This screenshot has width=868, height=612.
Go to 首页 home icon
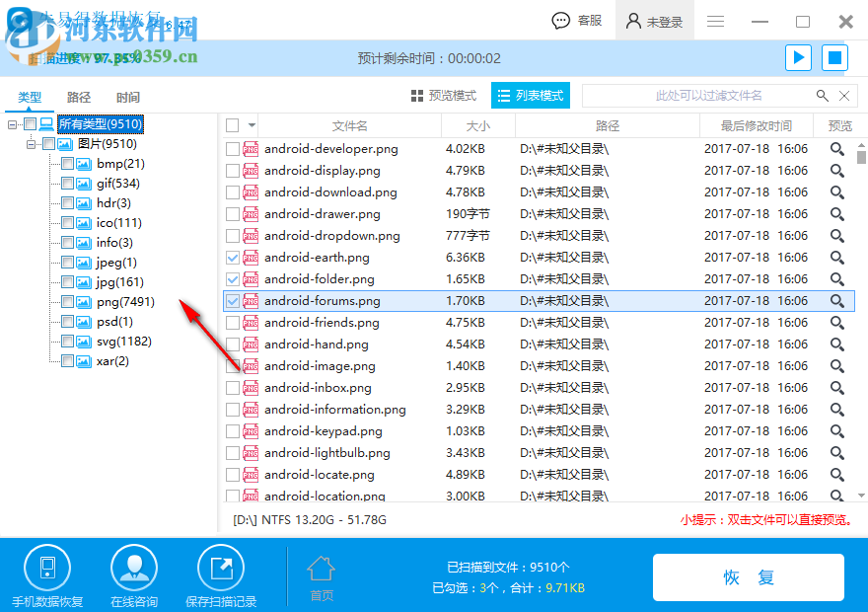pyautogui.click(x=322, y=570)
